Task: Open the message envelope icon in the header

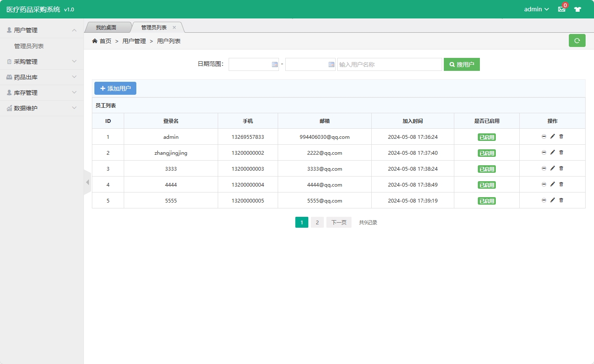Action: click(561, 9)
